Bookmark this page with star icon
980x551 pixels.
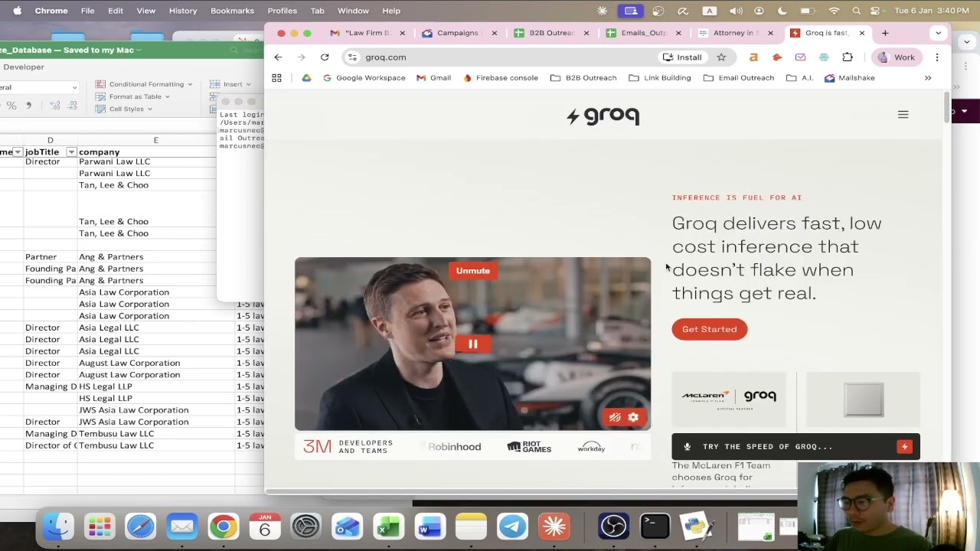tap(721, 57)
